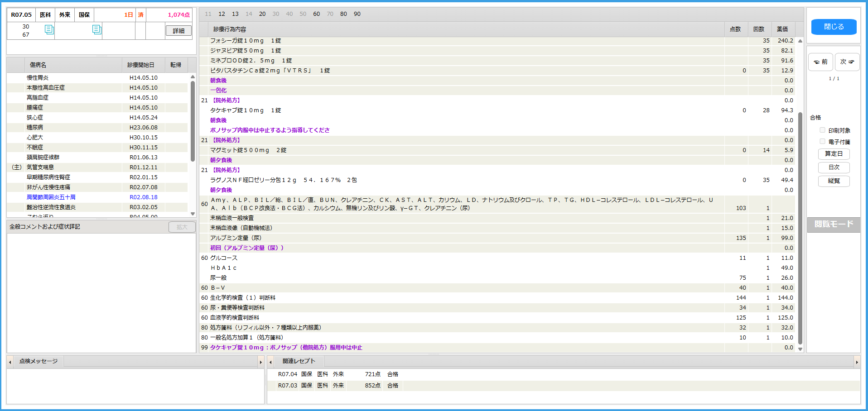Select the 糖尿病 disease row
868x411 pixels.
[97, 128]
